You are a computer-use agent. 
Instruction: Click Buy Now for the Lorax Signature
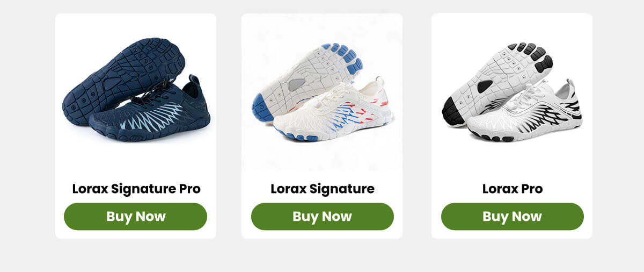322,217
